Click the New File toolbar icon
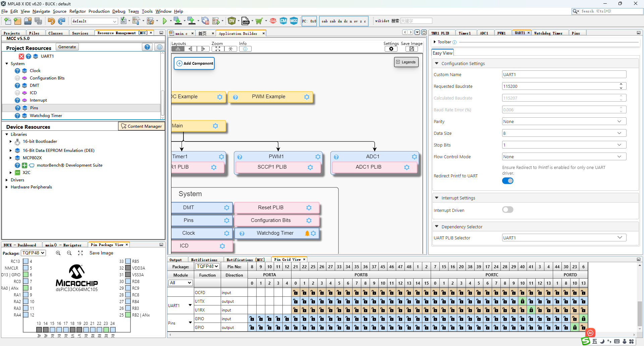This screenshot has height=346, width=644. coord(7,21)
